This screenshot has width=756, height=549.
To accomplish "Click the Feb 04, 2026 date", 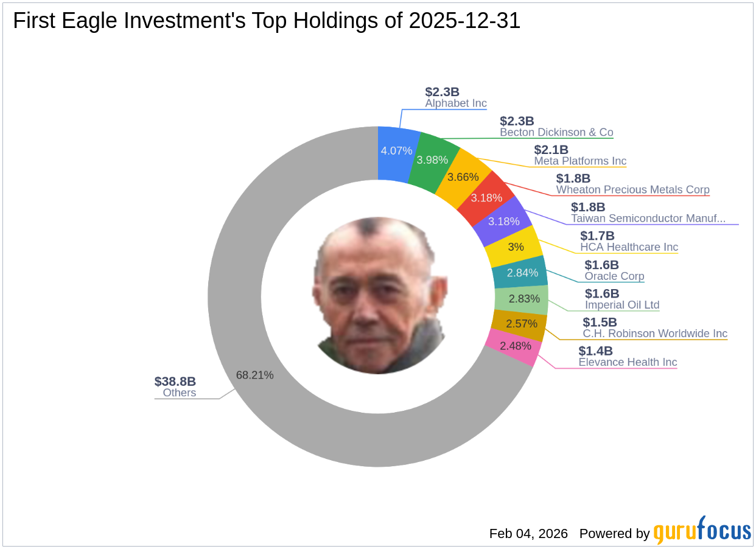I will coord(528,534).
